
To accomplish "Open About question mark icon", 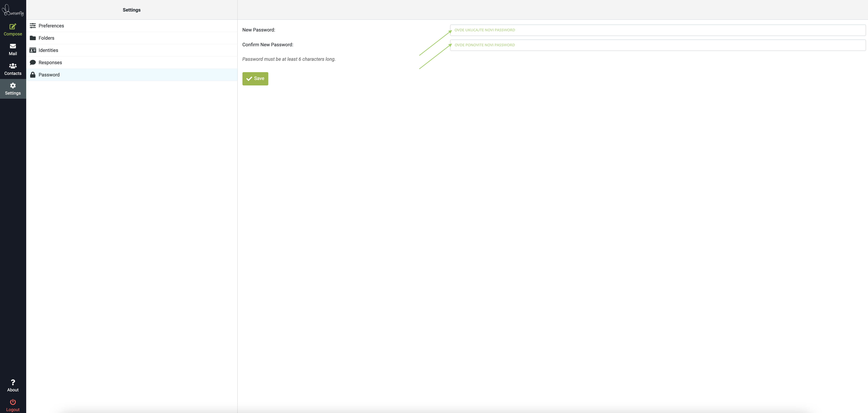I will 13,382.
